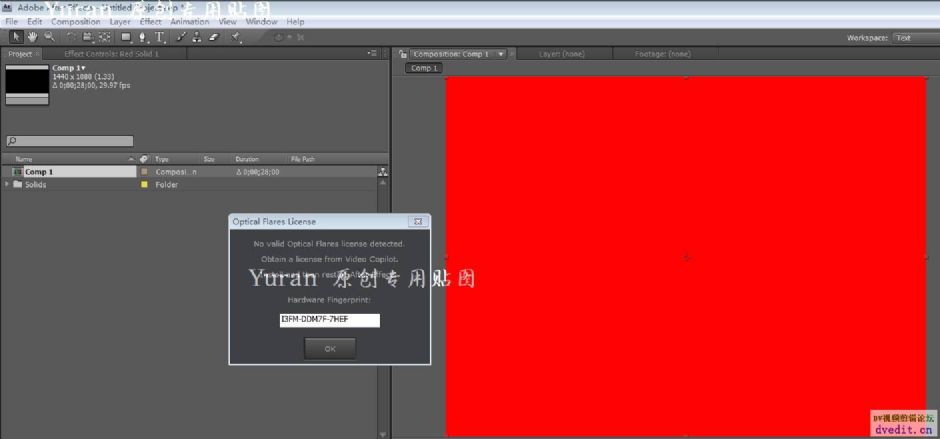Click the 'Composi...n' type cell
The height and width of the screenshot is (439, 940).
coord(176,172)
